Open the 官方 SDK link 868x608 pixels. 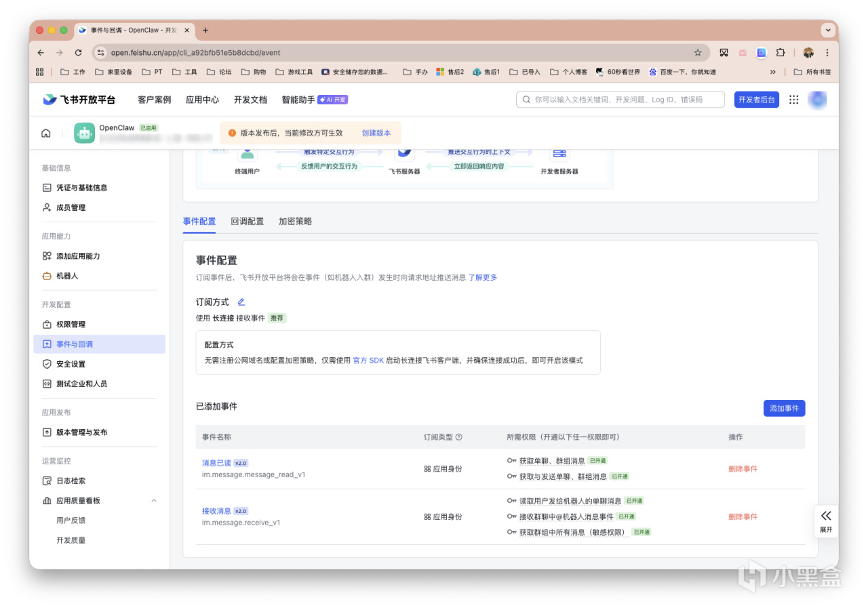pyautogui.click(x=368, y=361)
